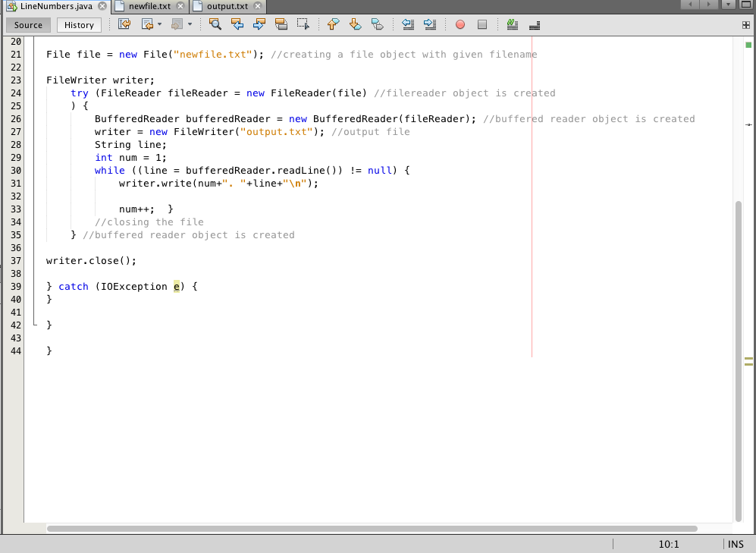The width and height of the screenshot is (756, 553).
Task: Close the LineNumbers.java tab
Action: pyautogui.click(x=102, y=6)
